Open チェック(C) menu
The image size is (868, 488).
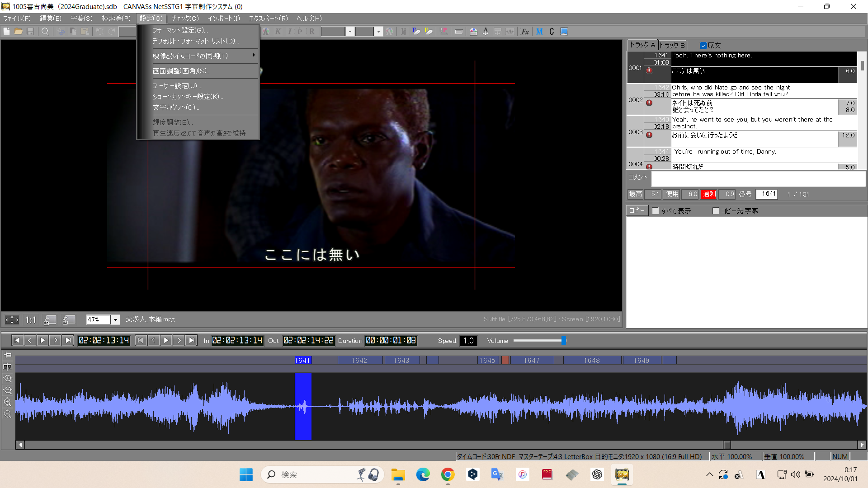(185, 19)
